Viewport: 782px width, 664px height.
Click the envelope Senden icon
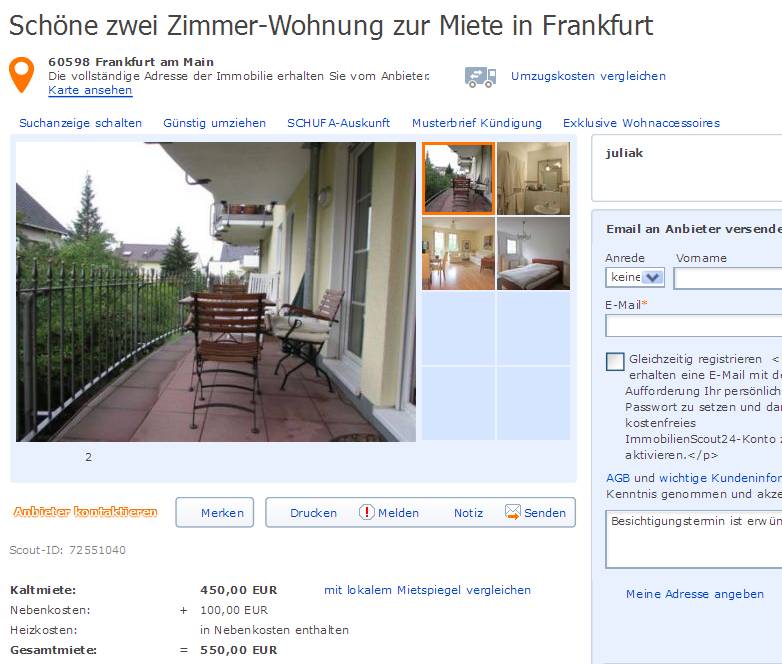pos(513,512)
